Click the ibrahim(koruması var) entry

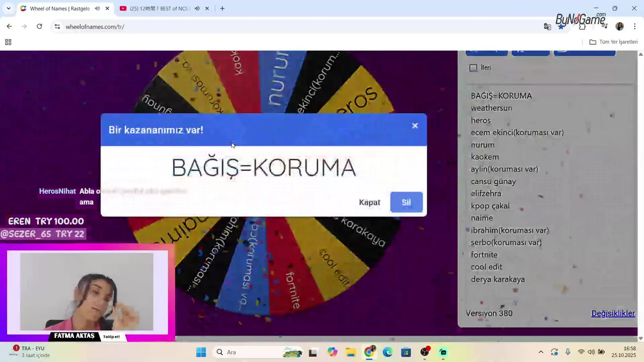point(510,230)
